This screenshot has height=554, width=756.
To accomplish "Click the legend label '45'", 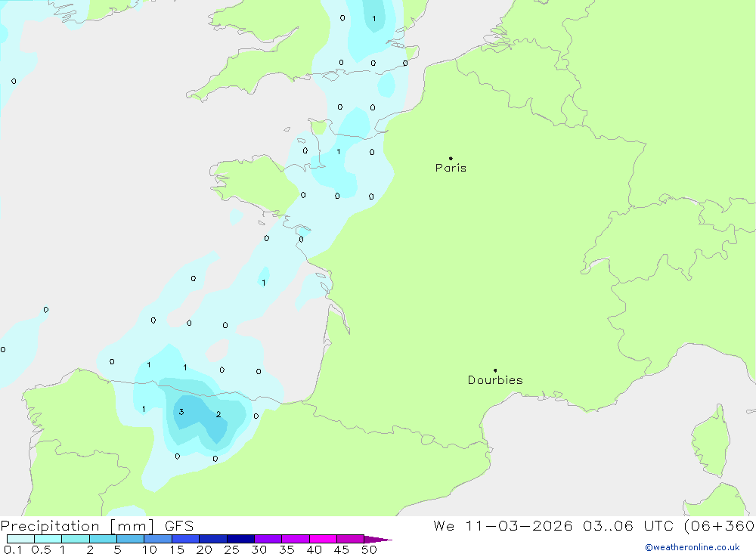I will click(x=342, y=549).
